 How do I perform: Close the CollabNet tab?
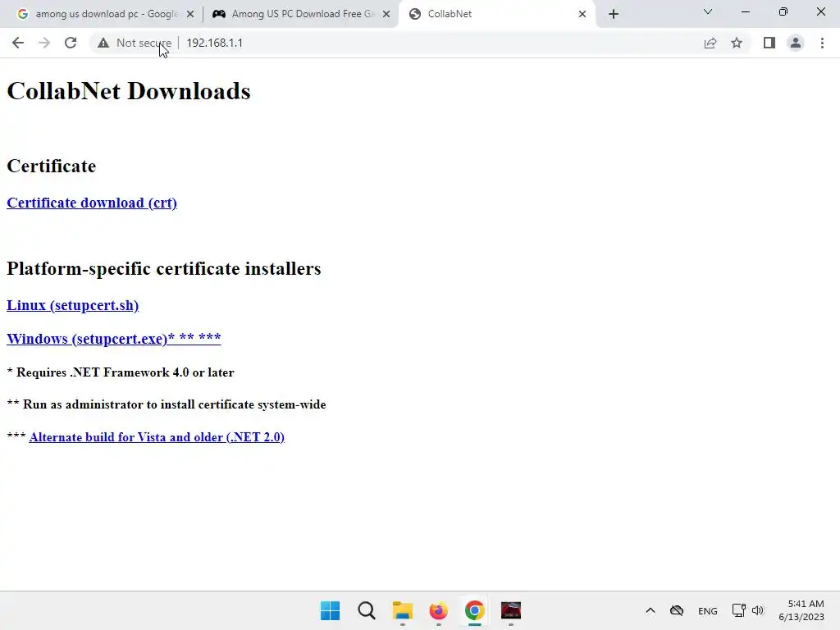(582, 14)
